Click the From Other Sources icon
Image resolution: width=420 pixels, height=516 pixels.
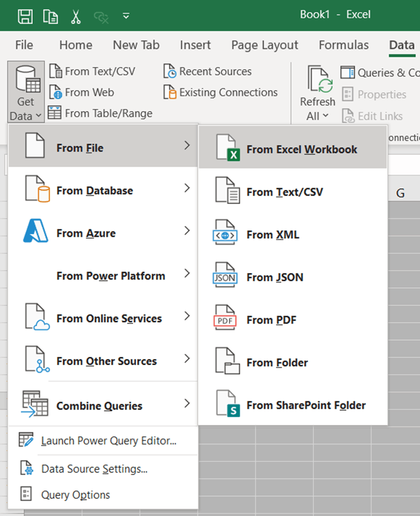coord(37,360)
